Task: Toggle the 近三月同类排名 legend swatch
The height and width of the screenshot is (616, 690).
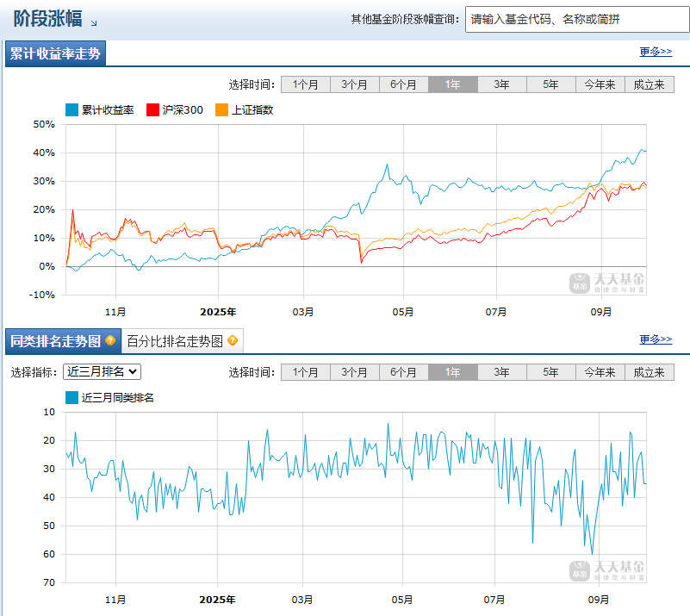Action: [x=71, y=397]
